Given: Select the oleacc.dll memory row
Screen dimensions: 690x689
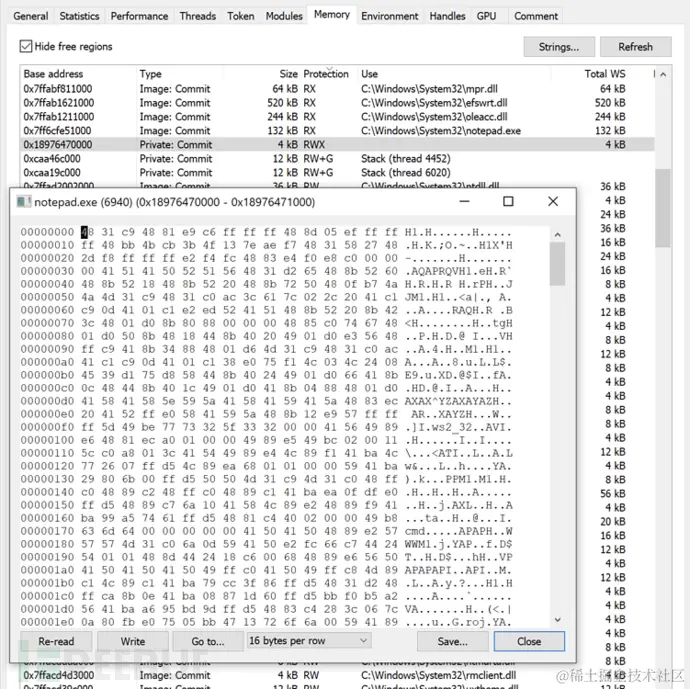Looking at the screenshot, I should tap(337, 117).
